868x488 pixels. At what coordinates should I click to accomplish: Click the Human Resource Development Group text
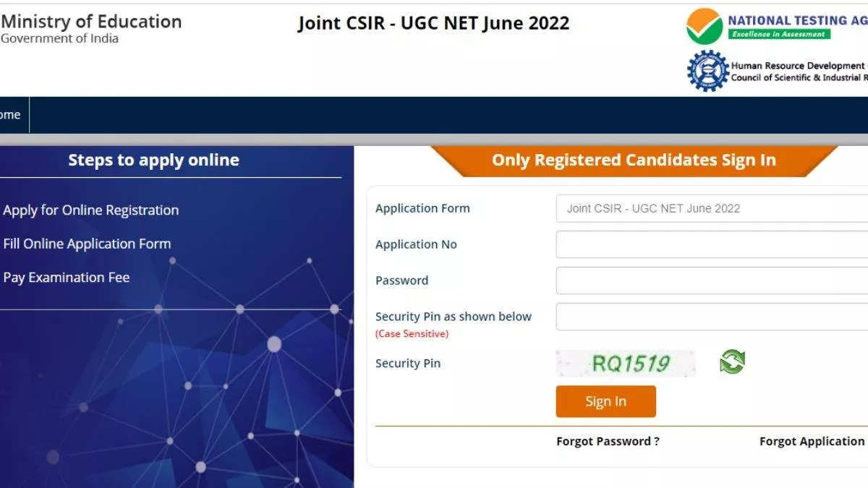[x=799, y=66]
